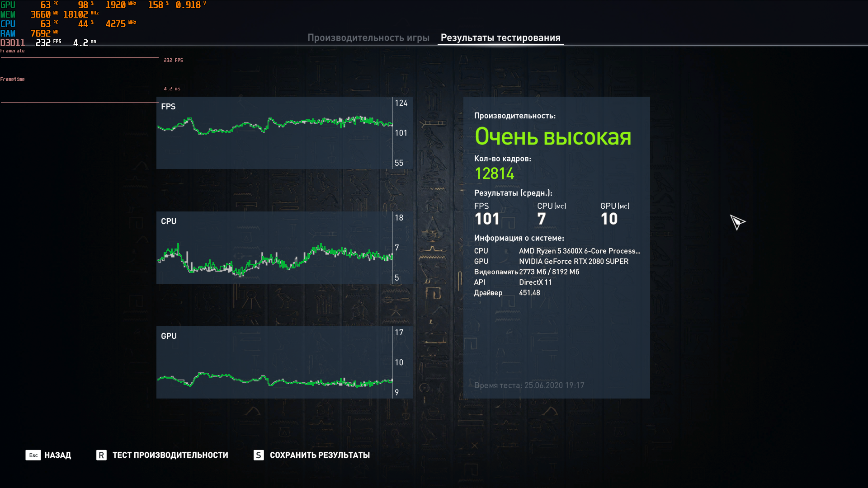Click the GPU frametime graph
The image size is (868, 488).
(274, 362)
